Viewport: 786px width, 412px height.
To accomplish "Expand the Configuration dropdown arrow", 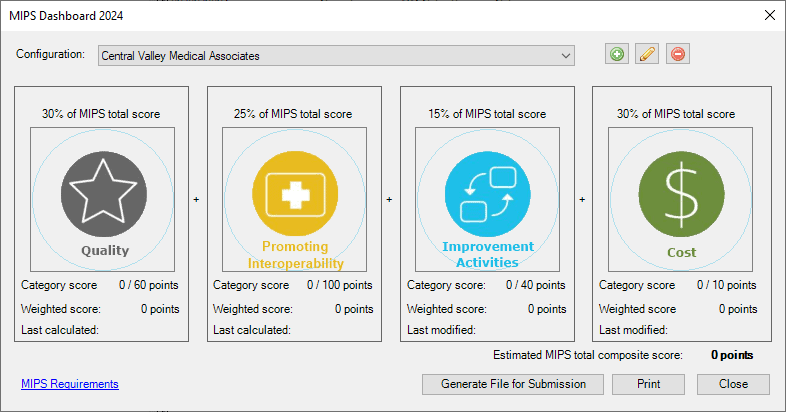I will (566, 56).
